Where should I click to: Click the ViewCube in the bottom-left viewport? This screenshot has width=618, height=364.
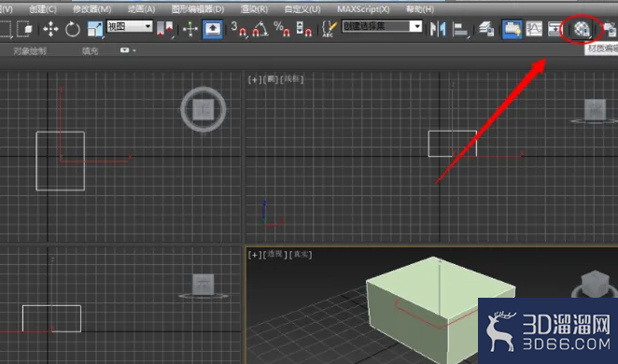click(x=204, y=286)
